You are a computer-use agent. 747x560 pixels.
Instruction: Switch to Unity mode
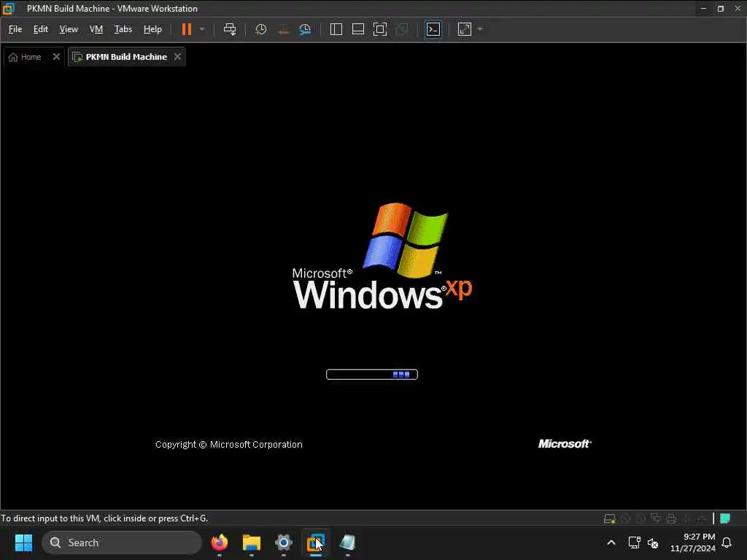pyautogui.click(x=402, y=29)
